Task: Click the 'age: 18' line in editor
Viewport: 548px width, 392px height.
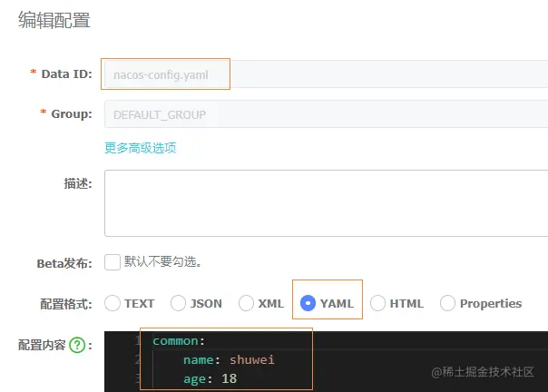Action: (x=210, y=378)
